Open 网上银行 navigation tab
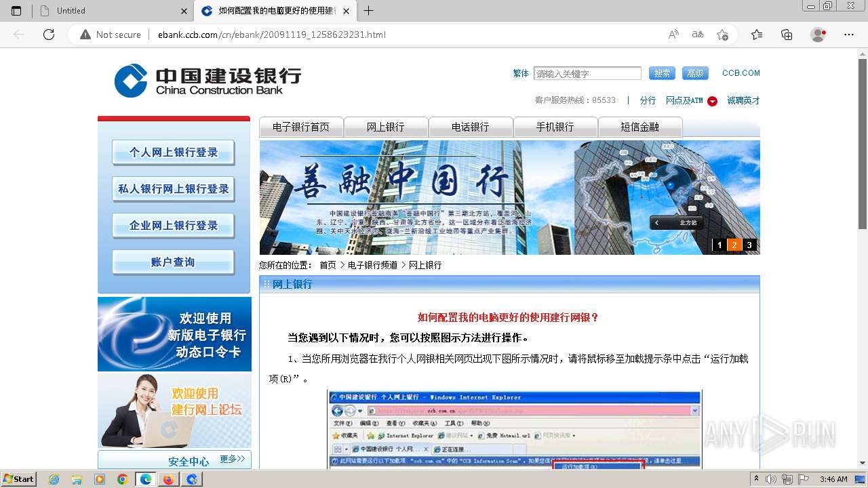868x488 pixels. [386, 127]
